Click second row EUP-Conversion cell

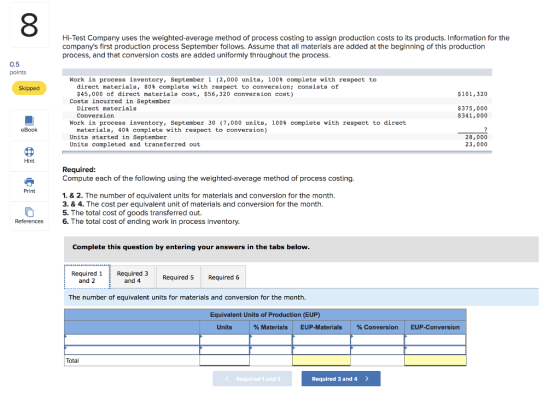(x=435, y=350)
